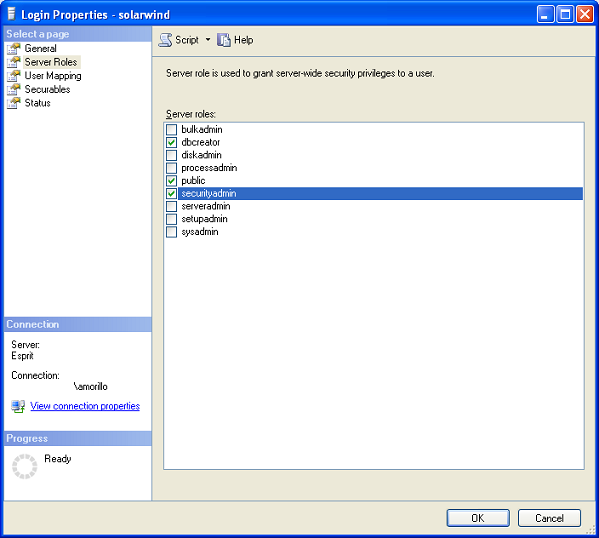Viewport: 599px width, 538px height.
Task: Uncheck the dbcreator checkbox
Action: [172, 143]
